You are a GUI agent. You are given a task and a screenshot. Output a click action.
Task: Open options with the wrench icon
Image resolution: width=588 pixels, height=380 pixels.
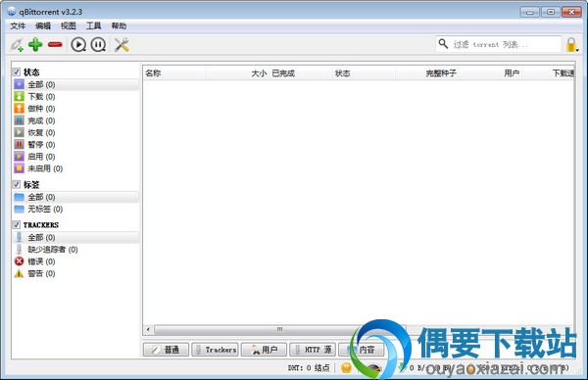point(122,45)
